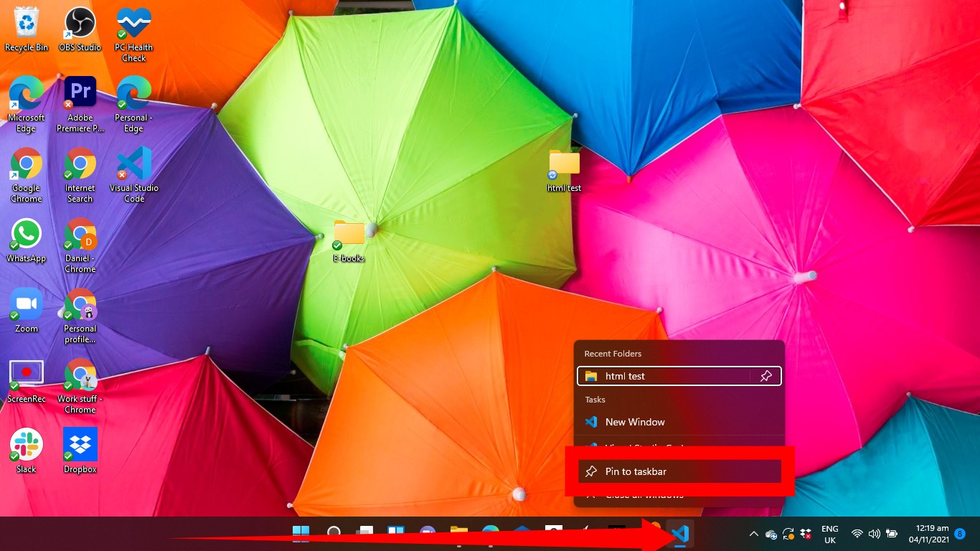Image resolution: width=980 pixels, height=551 pixels.
Task: Select the Slack desktop shortcut
Action: (27, 451)
